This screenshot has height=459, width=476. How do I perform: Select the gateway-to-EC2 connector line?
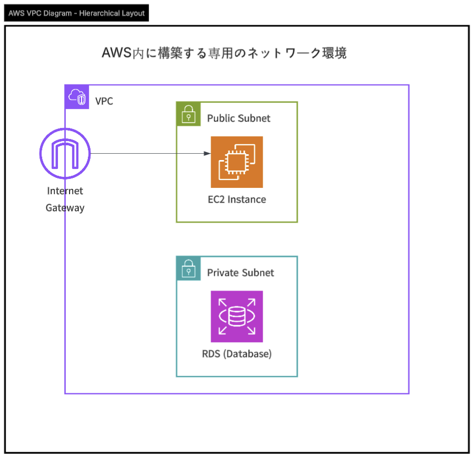(x=142, y=154)
